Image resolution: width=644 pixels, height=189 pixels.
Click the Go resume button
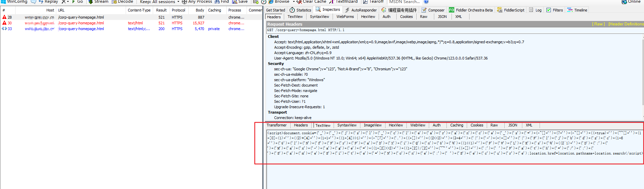click(77, 2)
